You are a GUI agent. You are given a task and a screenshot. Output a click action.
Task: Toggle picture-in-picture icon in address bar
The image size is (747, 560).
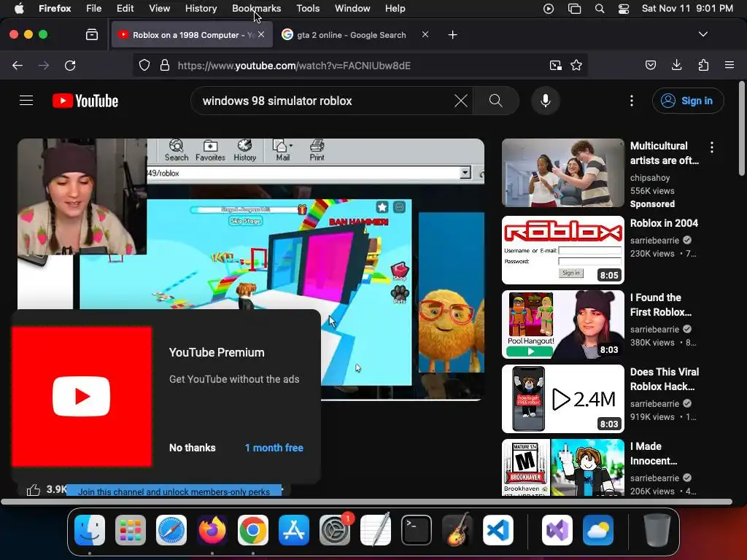[555, 65]
